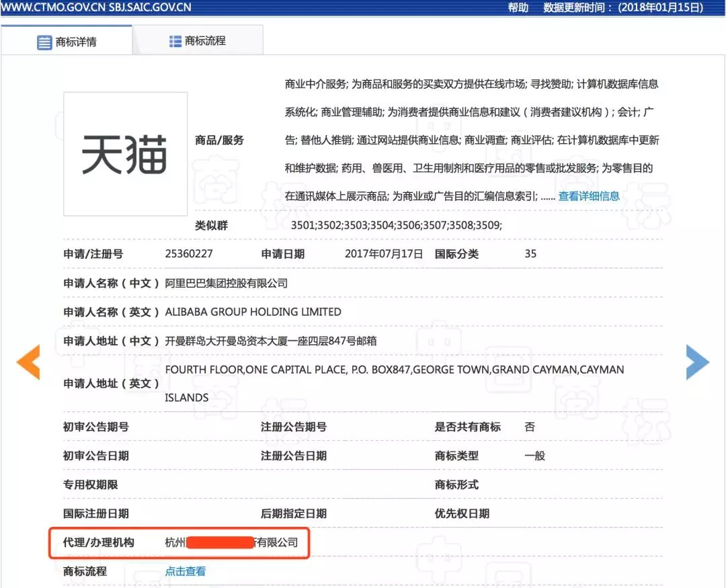Open the 帮助 help link
The image size is (726, 588).
(x=518, y=7)
